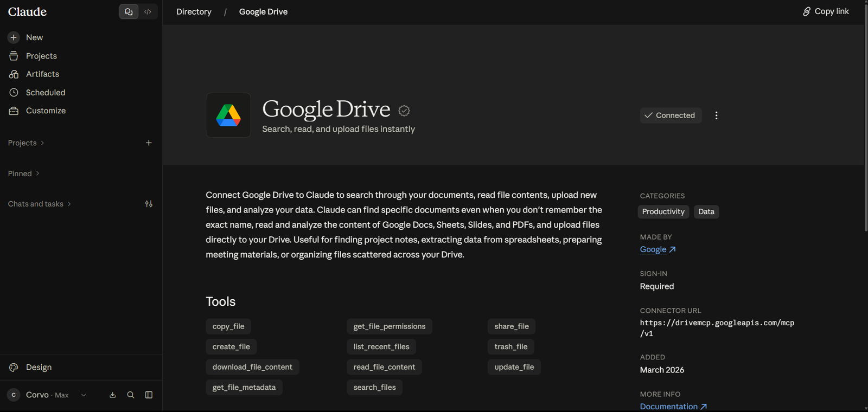Image resolution: width=868 pixels, height=412 pixels.
Task: Click the get_file_metadata tool chip
Action: [x=244, y=388]
